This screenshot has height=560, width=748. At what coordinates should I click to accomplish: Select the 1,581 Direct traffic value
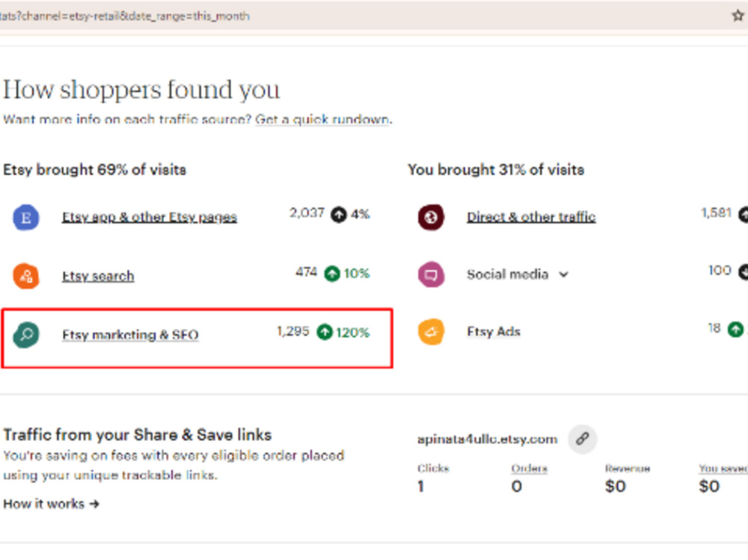[x=716, y=213]
